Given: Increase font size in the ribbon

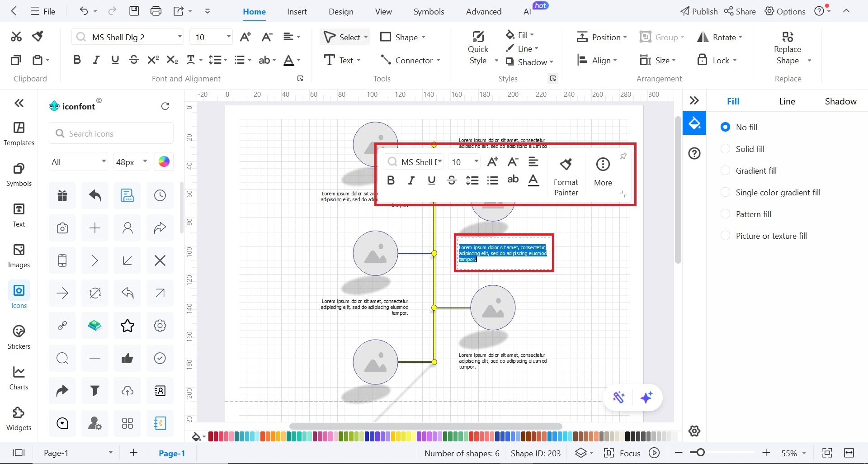Looking at the screenshot, I should (x=245, y=37).
